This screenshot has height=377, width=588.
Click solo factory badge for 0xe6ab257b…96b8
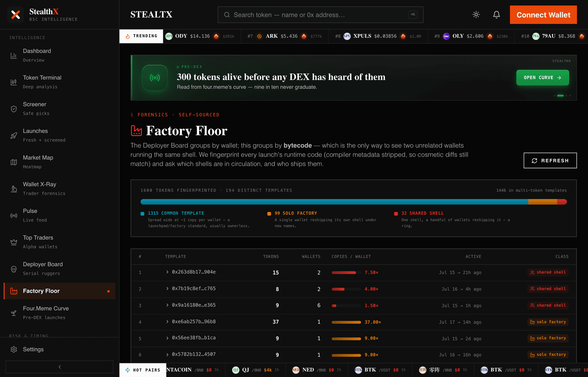point(548,322)
